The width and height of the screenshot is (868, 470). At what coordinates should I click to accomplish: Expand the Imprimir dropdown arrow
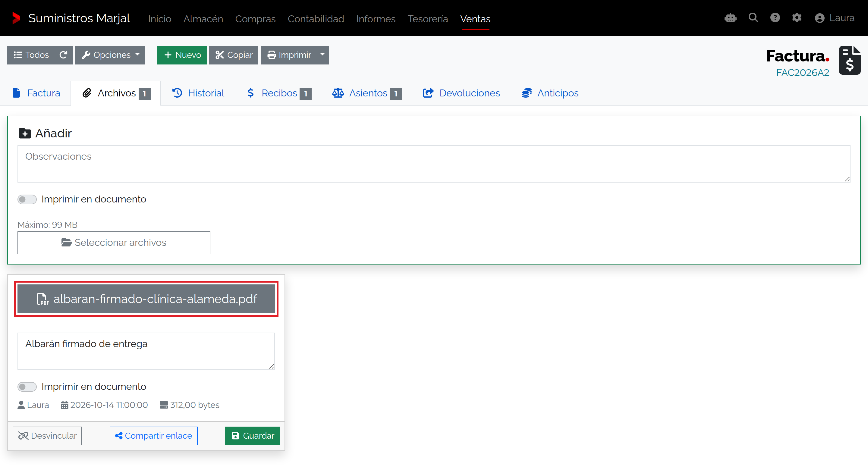322,55
